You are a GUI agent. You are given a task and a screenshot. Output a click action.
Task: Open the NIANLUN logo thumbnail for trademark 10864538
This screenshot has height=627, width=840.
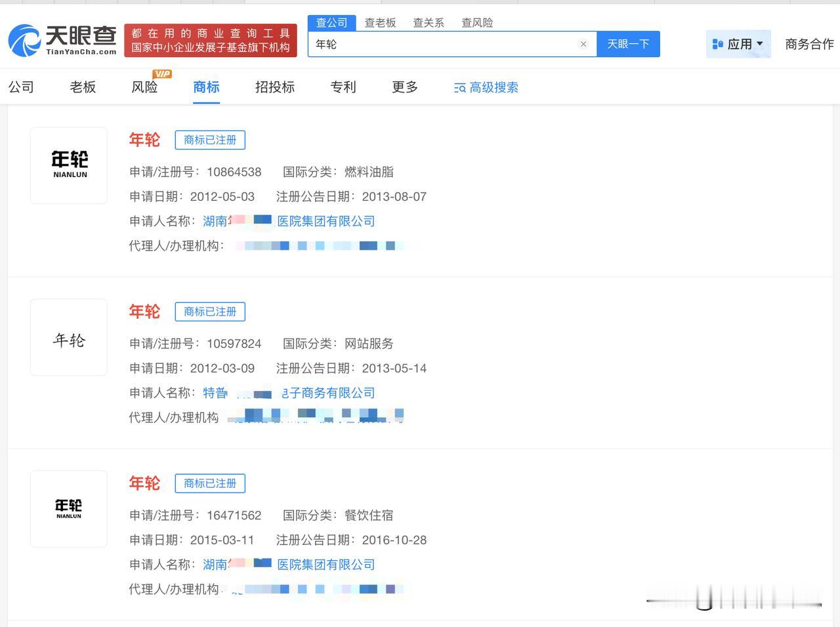(69, 165)
